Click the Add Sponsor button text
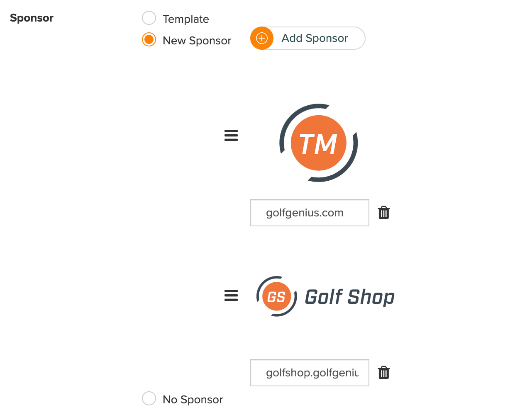532x417 pixels. tap(315, 38)
